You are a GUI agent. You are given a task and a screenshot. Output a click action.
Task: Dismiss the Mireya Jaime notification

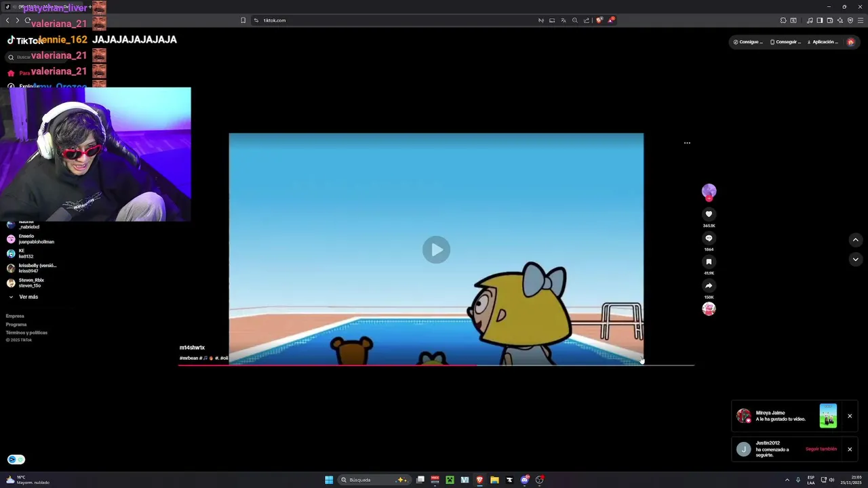tap(850, 416)
